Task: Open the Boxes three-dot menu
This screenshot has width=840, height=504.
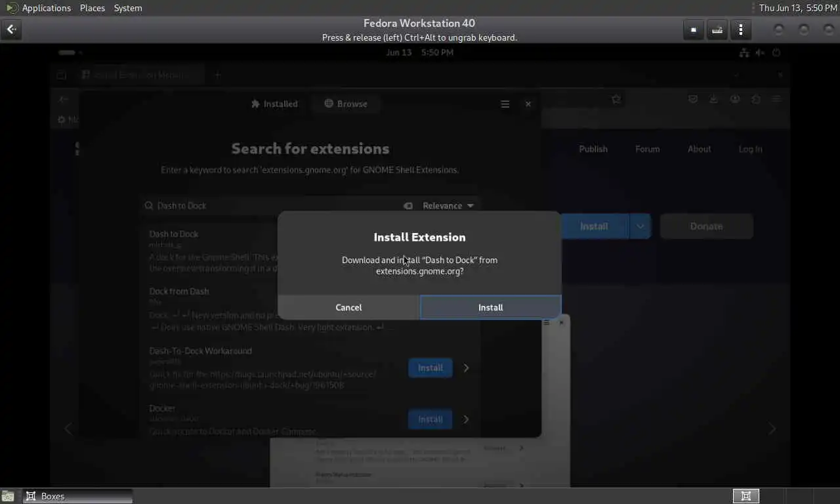Action: click(741, 30)
